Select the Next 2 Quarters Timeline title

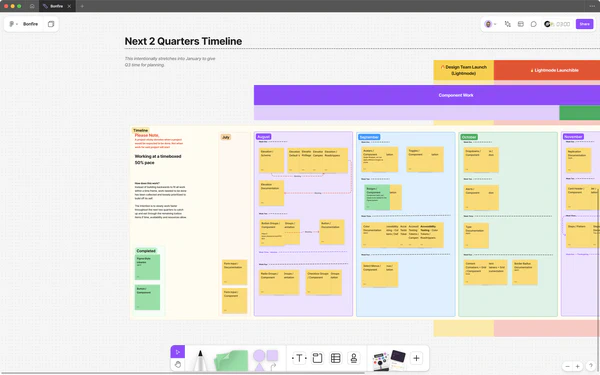(x=183, y=41)
